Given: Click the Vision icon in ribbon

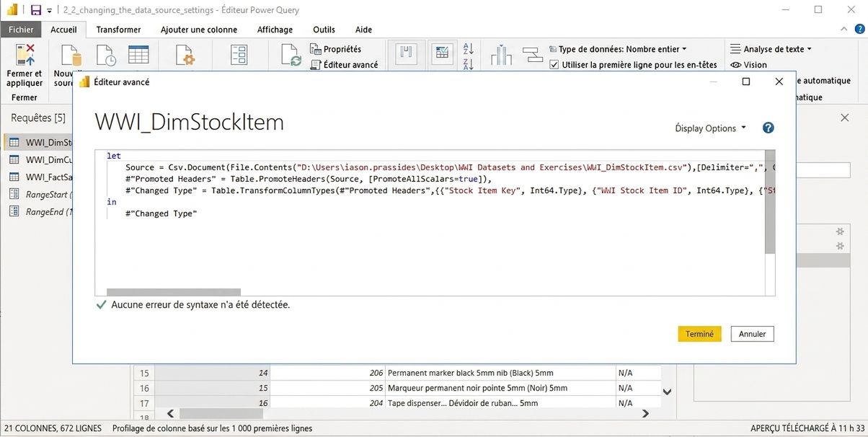Looking at the screenshot, I should [735, 65].
